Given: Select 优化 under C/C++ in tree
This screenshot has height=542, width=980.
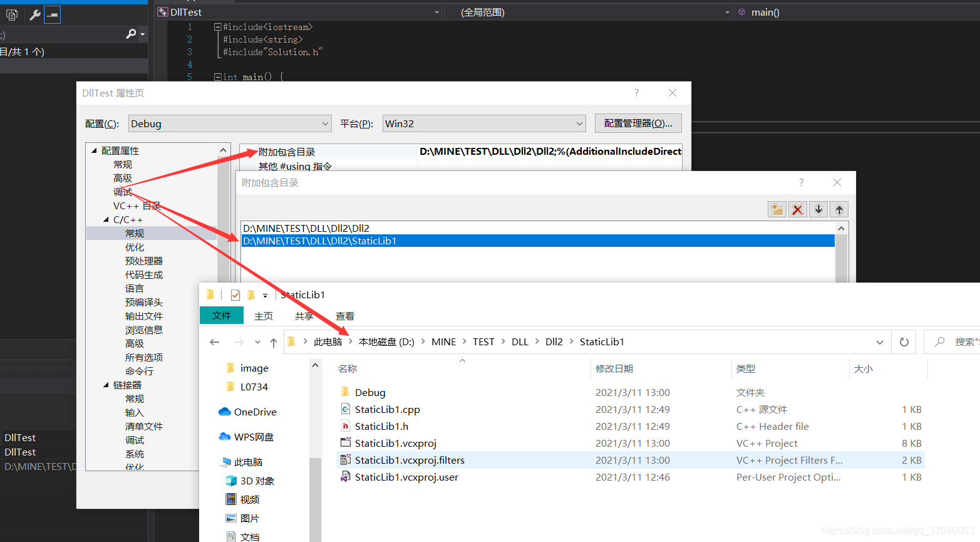Looking at the screenshot, I should click(135, 247).
